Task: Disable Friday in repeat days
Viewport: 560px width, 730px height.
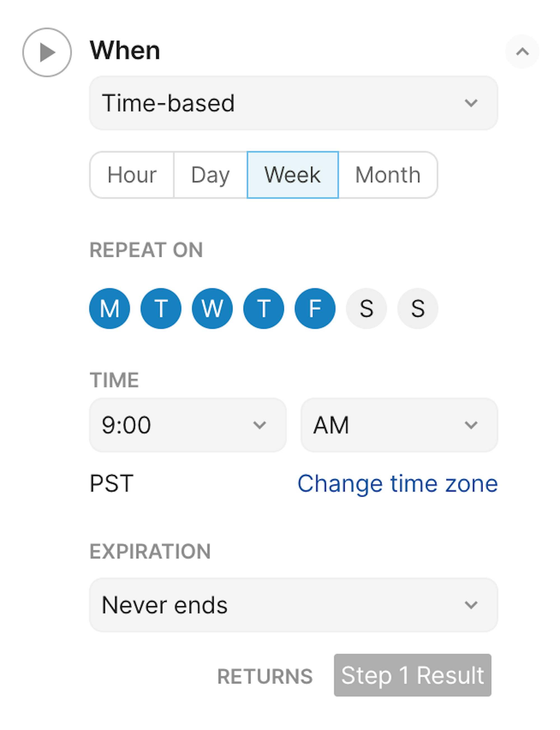Action: click(x=315, y=308)
